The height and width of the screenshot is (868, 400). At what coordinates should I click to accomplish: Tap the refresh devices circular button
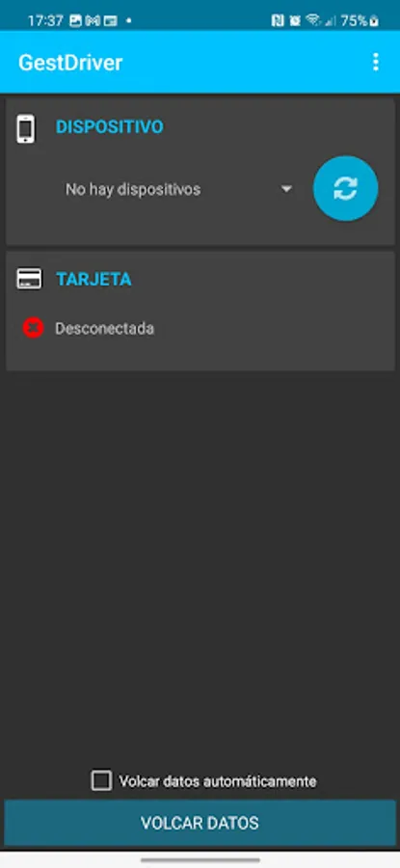click(345, 188)
